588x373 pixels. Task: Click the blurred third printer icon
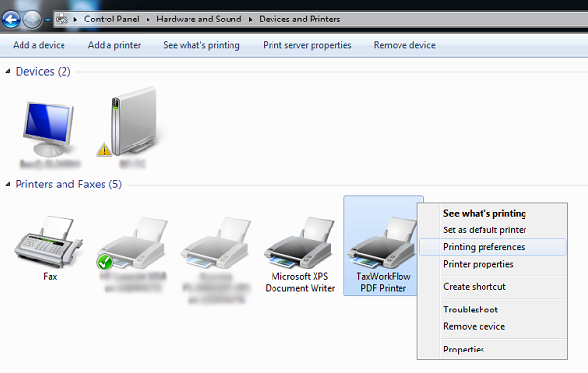[216, 242]
